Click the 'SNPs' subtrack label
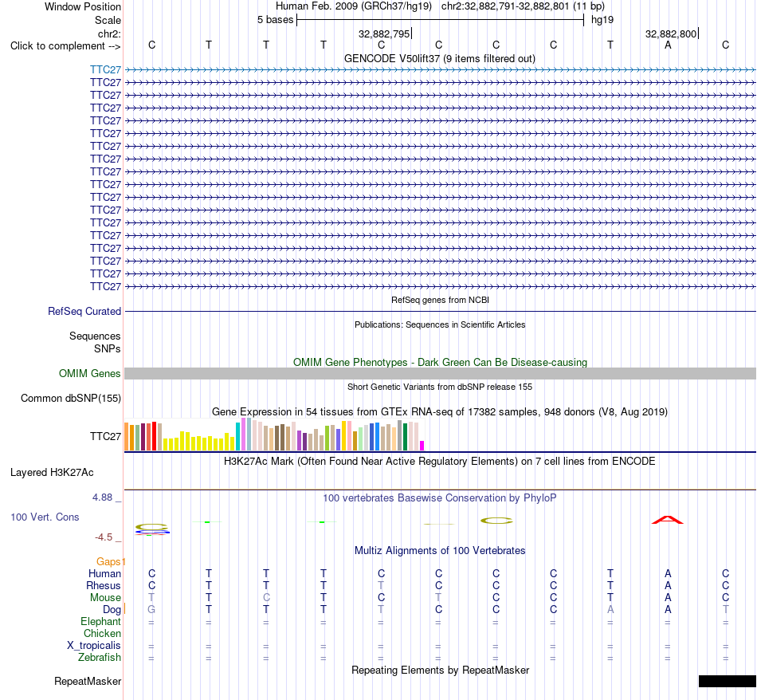757x700 pixels. (108, 348)
